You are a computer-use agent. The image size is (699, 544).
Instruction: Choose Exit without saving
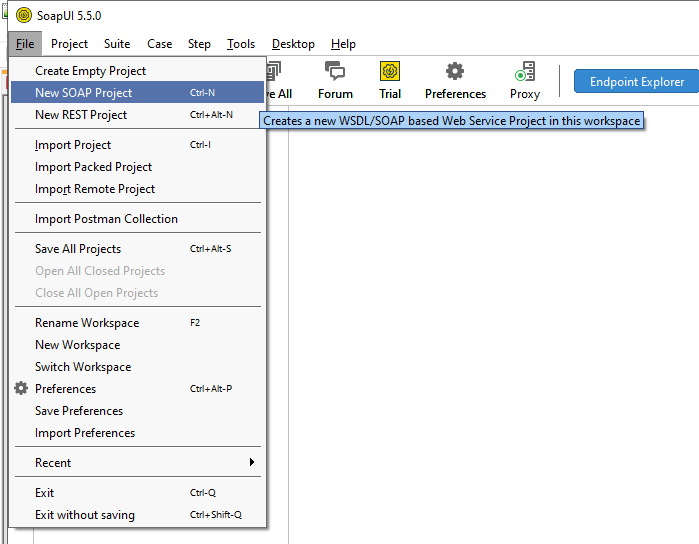tap(137, 515)
